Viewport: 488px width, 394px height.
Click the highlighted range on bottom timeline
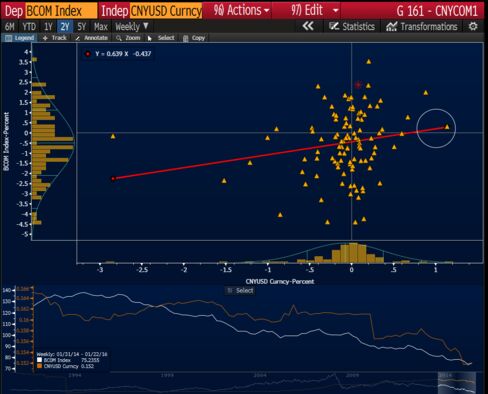(x=457, y=383)
